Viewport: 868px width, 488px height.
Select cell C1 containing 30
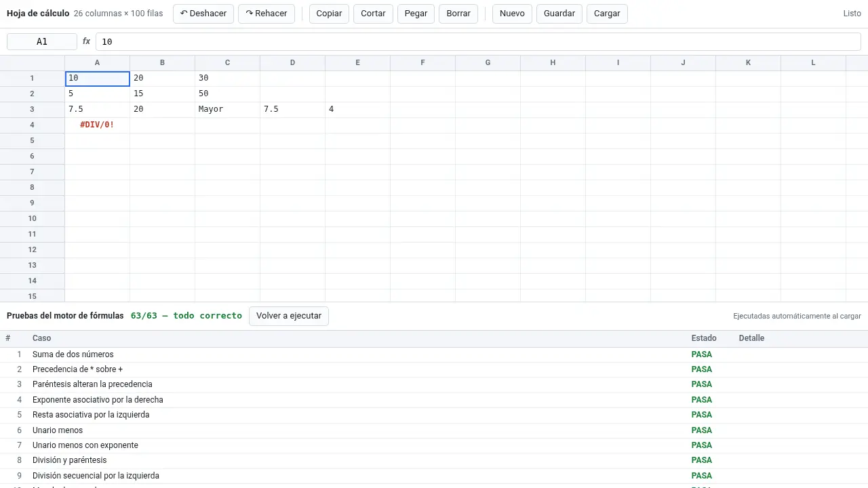coord(228,79)
